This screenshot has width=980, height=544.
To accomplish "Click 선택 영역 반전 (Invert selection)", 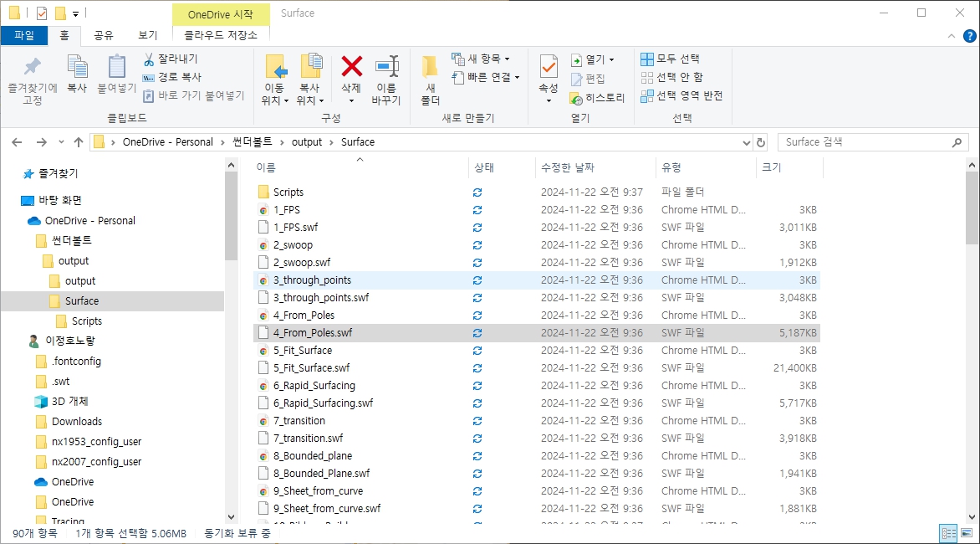I will 681,95.
